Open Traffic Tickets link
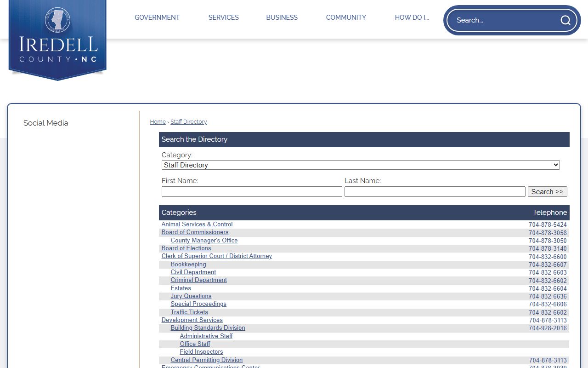The image size is (588, 368). (x=189, y=312)
